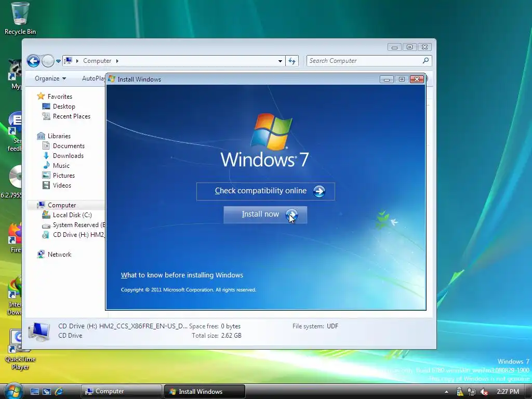
Task: Switch to Install Windows taskbar button
Action: (205, 391)
